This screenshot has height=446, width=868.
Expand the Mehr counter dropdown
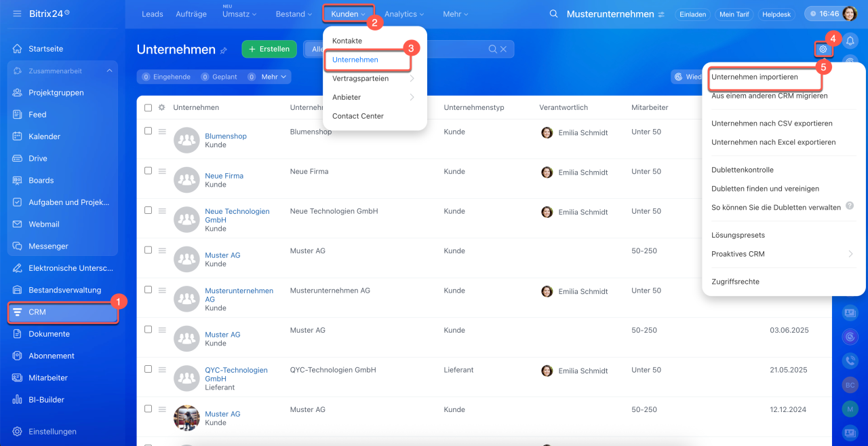(x=275, y=77)
